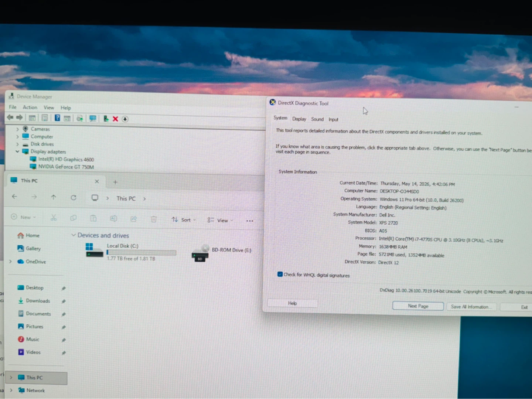The height and width of the screenshot is (399, 532).
Task: Open Documents in Explorer sidebar
Action: (x=34, y=314)
